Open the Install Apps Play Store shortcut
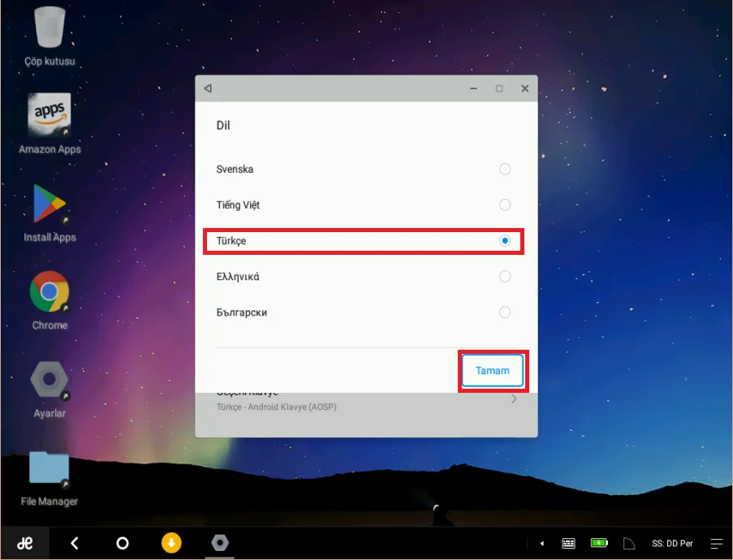The width and height of the screenshot is (733, 560). [x=50, y=204]
